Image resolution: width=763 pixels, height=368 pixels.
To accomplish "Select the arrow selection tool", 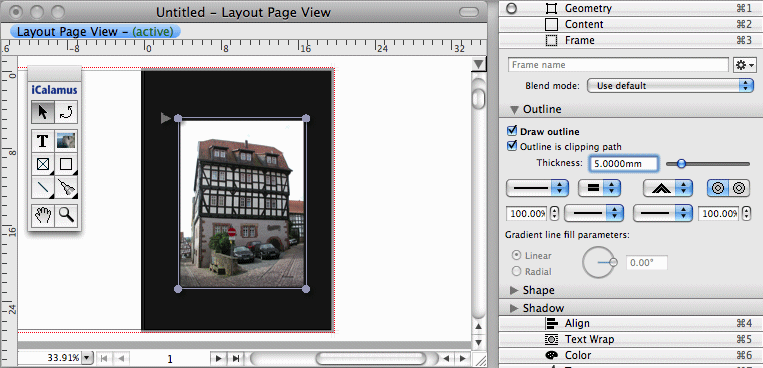I will click(x=43, y=112).
